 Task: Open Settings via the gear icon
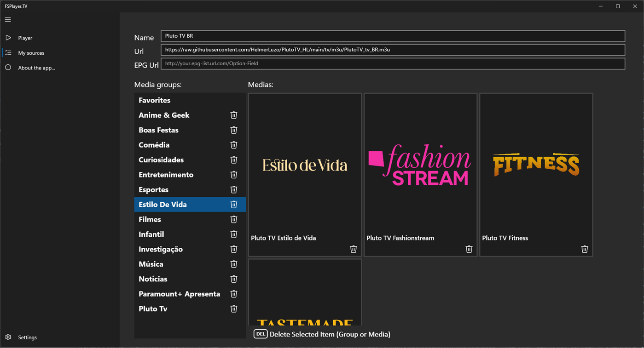click(8, 337)
